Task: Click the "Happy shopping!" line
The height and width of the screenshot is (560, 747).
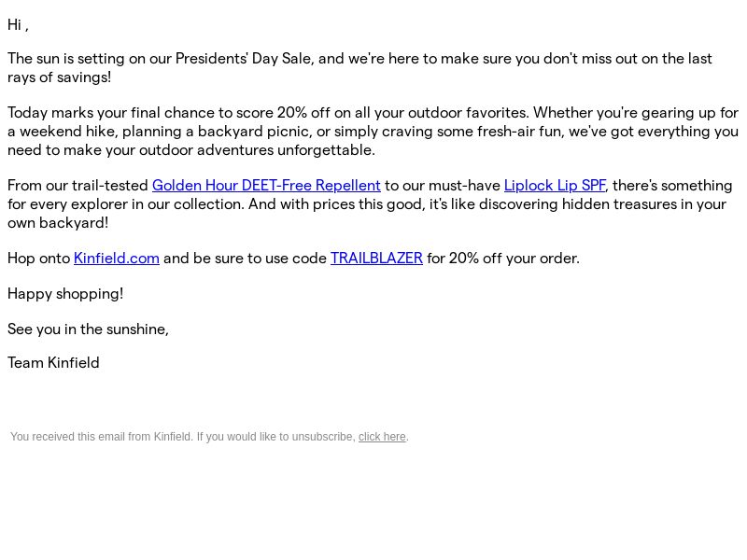Action: 65,294
